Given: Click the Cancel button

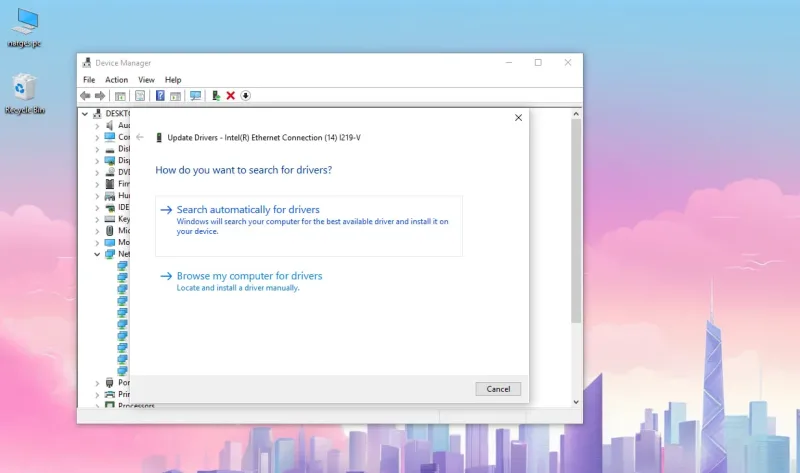Looking at the screenshot, I should (498, 389).
